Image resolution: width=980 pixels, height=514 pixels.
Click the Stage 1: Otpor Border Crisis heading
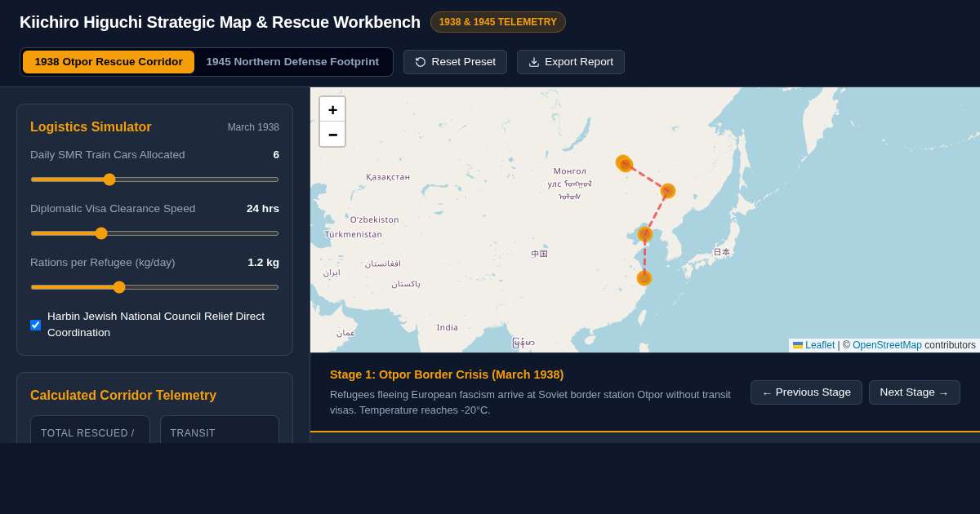point(447,374)
